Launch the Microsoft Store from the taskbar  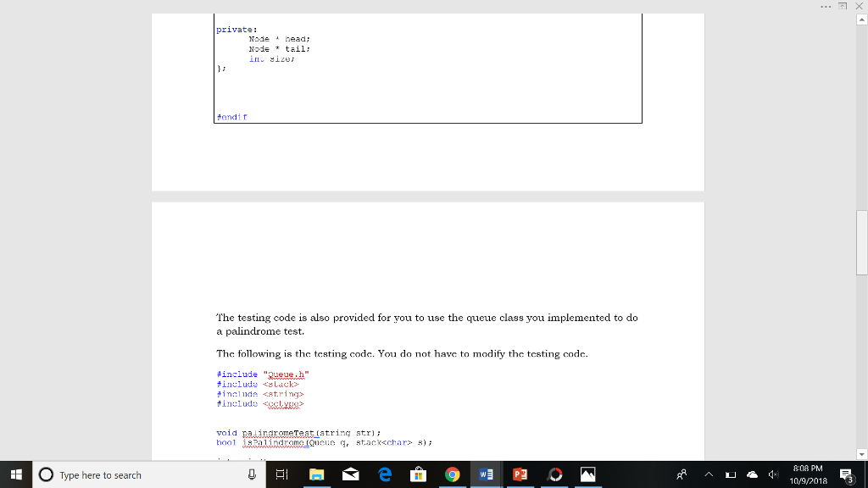point(419,474)
